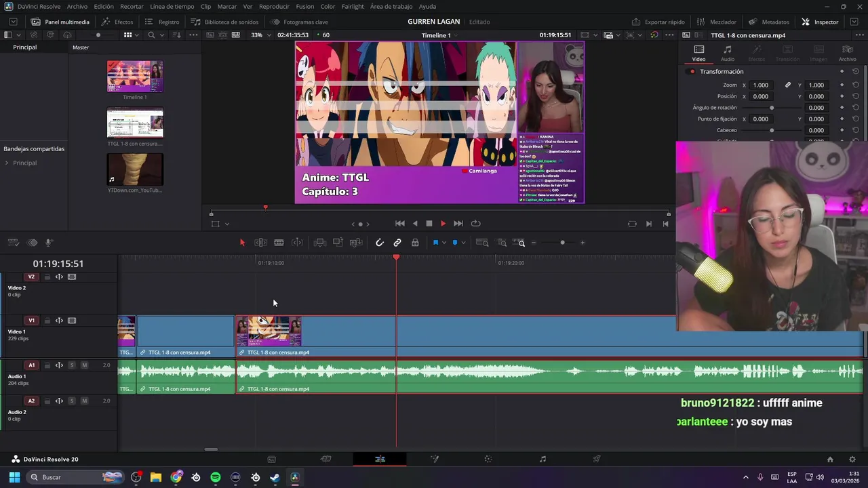Solo the Audio 1 track
The image size is (868, 488).
tap(71, 365)
